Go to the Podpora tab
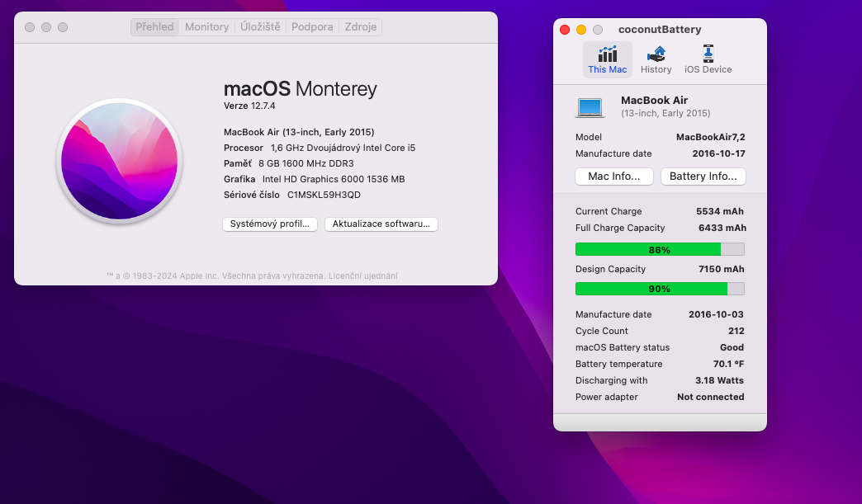The height and width of the screenshot is (504, 862). click(x=312, y=27)
